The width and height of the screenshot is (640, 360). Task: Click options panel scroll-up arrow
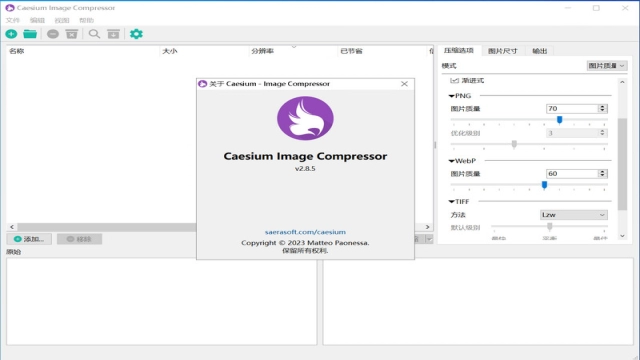coord(622,82)
